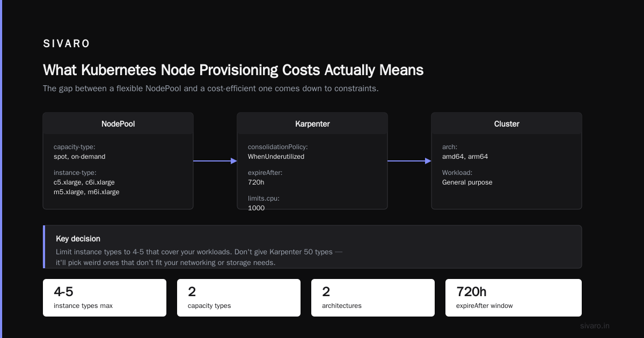Click the consolidationPolicy: label
644x338 pixels.
278,147
